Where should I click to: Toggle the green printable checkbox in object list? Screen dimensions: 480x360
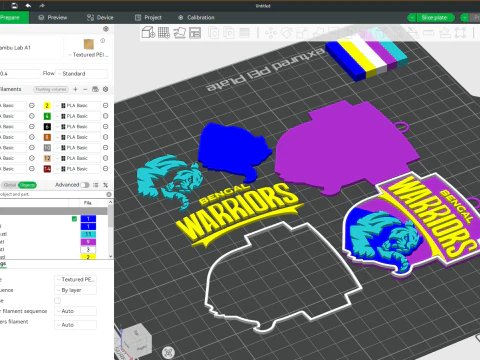(74, 219)
